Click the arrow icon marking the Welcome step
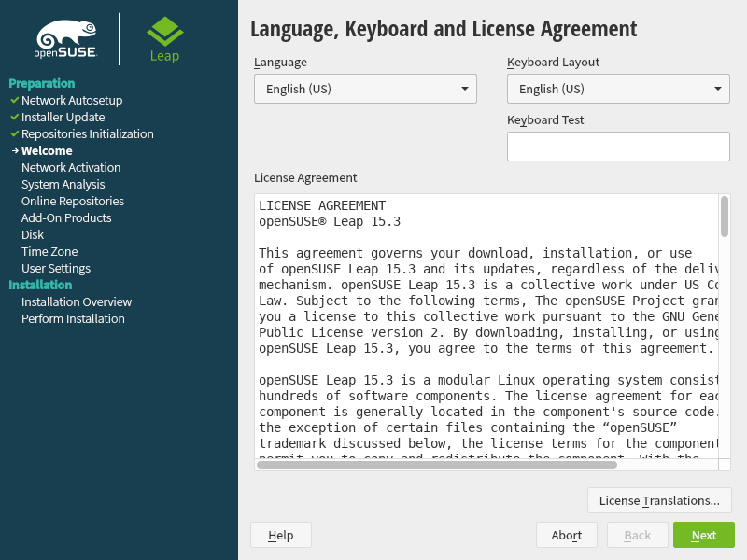 (15, 150)
